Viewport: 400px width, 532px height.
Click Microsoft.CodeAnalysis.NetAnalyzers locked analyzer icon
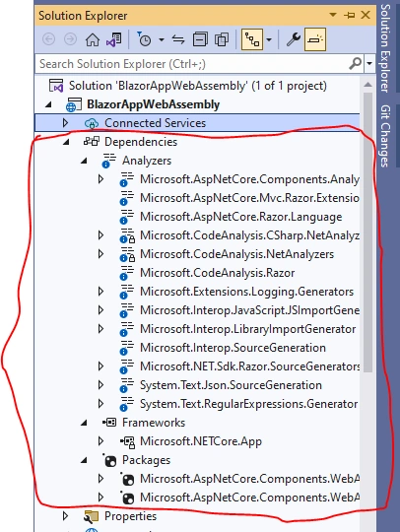[127, 254]
